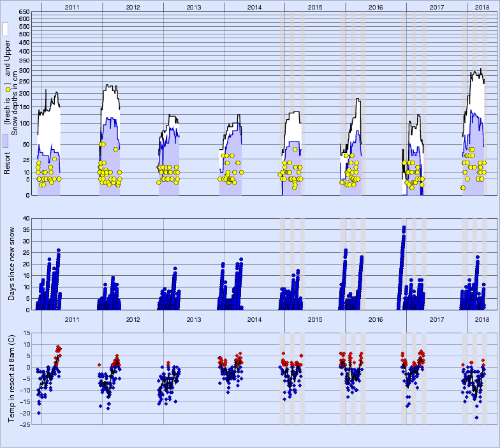Click the tallest days-since-snow peak near 2017
500x448 pixels.
click(x=404, y=228)
